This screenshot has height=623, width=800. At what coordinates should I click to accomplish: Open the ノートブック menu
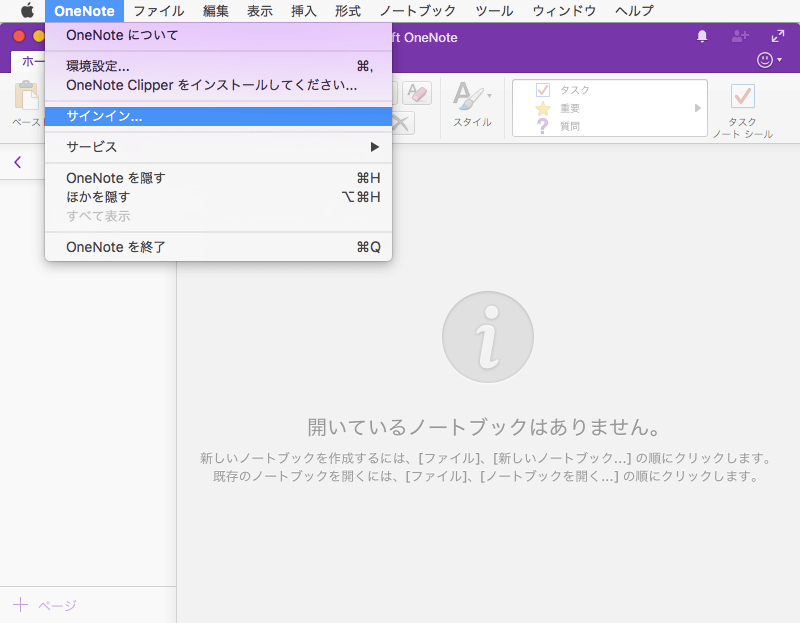(x=417, y=11)
